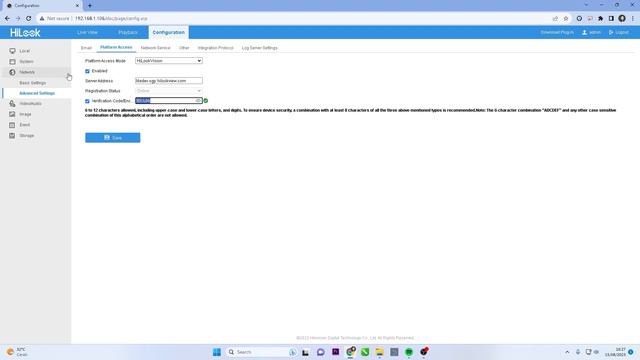
Task: Go forward with the browser forward arrow
Action: [x=18, y=18]
